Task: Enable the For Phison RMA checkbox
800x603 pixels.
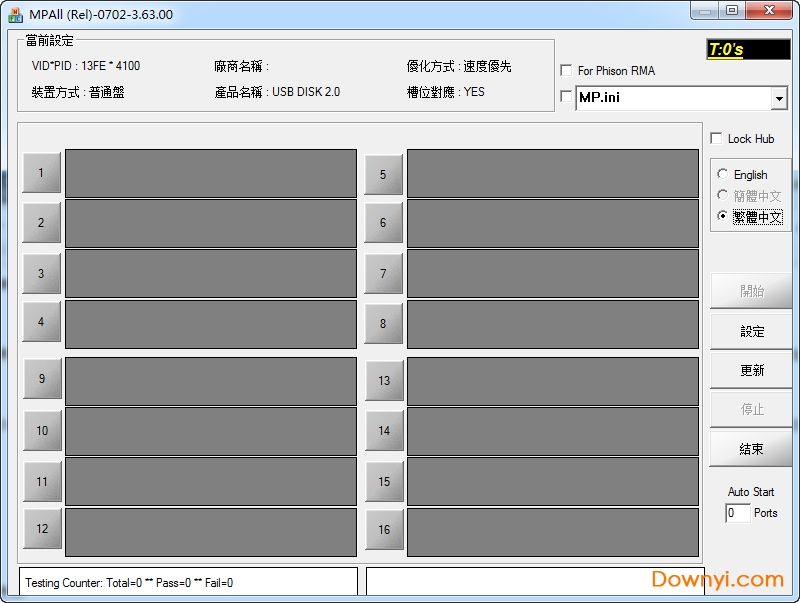Action: [x=567, y=71]
